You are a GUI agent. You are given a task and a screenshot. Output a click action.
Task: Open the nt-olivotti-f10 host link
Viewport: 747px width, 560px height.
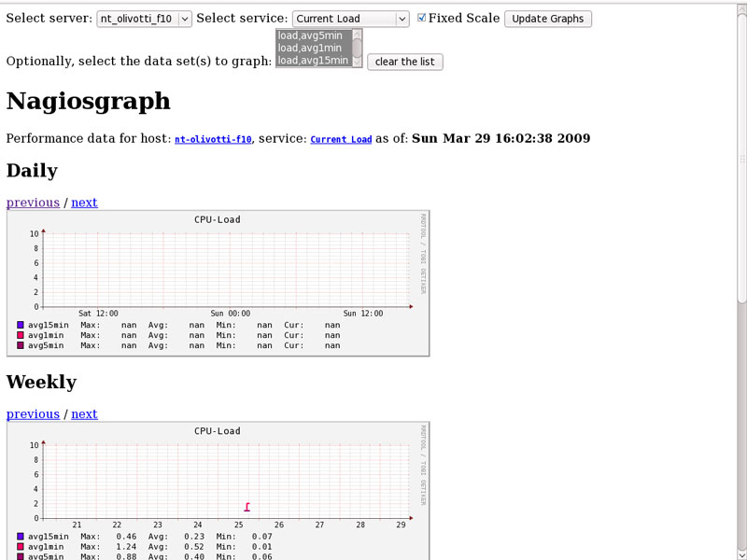[x=213, y=139]
